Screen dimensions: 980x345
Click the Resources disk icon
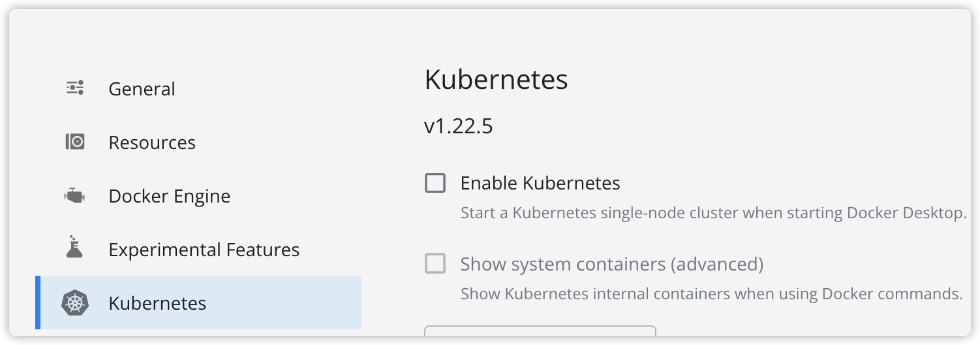(x=75, y=142)
